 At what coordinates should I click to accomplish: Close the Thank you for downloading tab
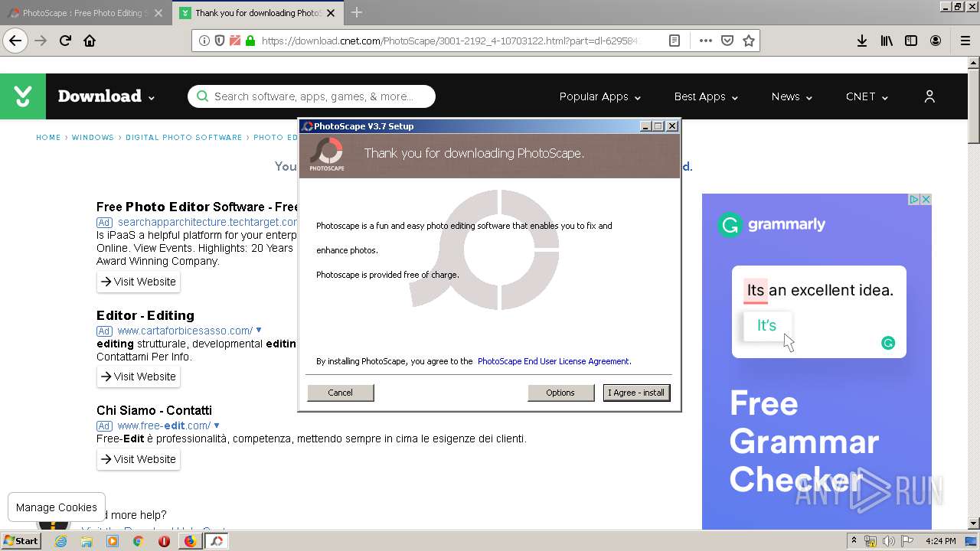(332, 13)
